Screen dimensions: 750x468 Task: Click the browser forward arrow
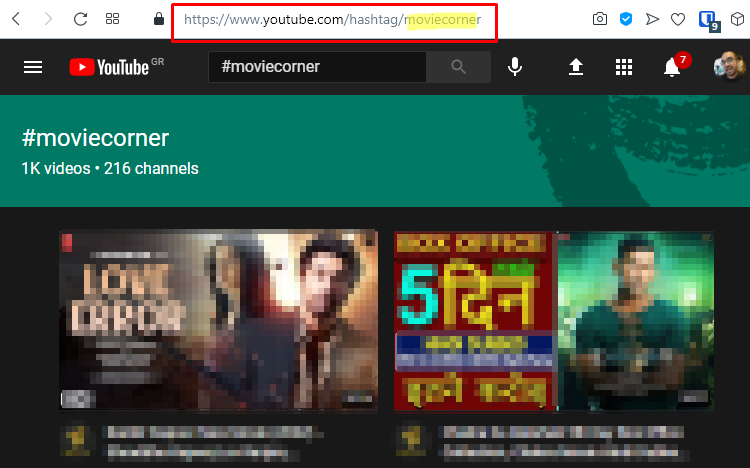point(48,19)
